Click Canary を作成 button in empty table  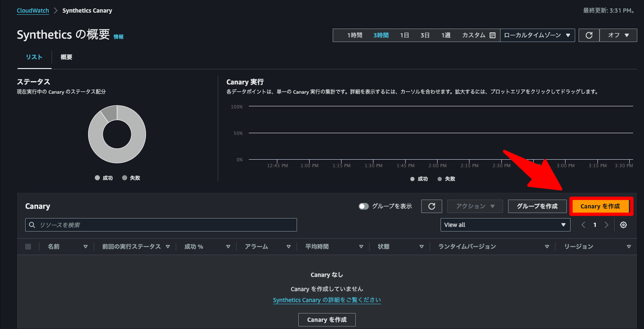(x=327, y=320)
